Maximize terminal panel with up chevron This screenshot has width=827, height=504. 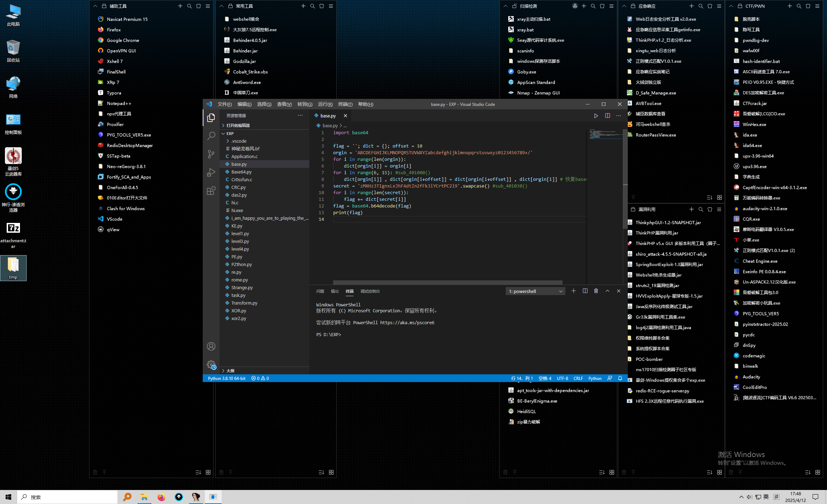tap(607, 291)
